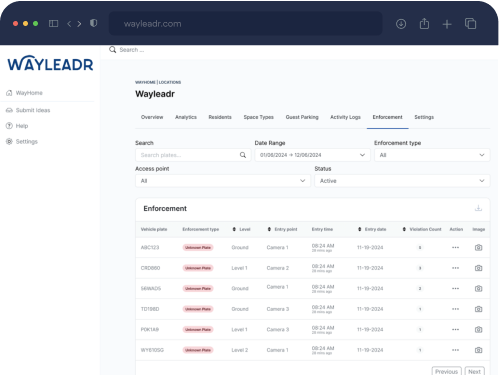Click the top Search field
The image size is (499, 375).
pos(132,50)
